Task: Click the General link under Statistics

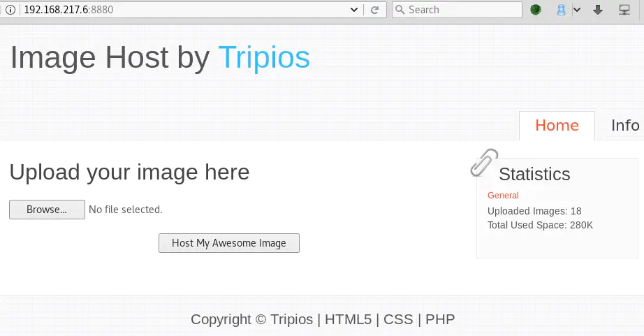Action: [x=503, y=196]
